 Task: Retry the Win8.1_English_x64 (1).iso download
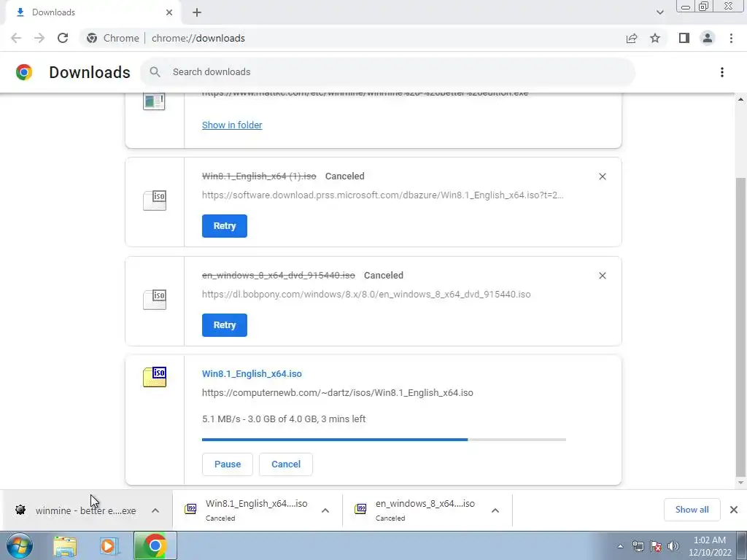225,226
